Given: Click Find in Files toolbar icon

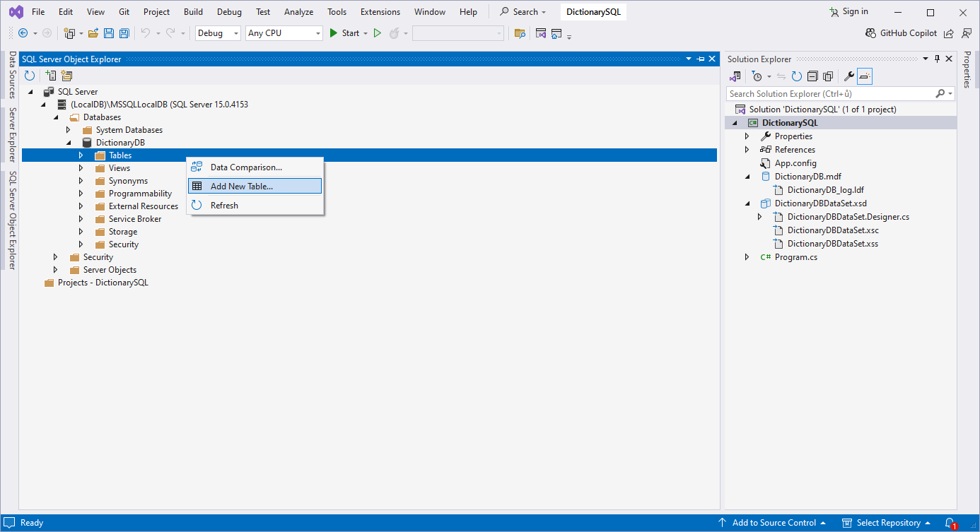Looking at the screenshot, I should [520, 33].
